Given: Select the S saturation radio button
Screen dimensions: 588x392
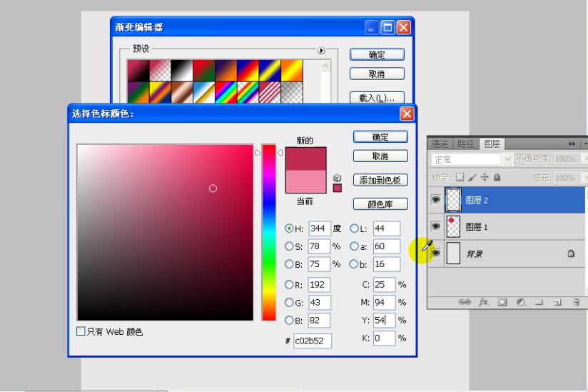Looking at the screenshot, I should pos(289,246).
